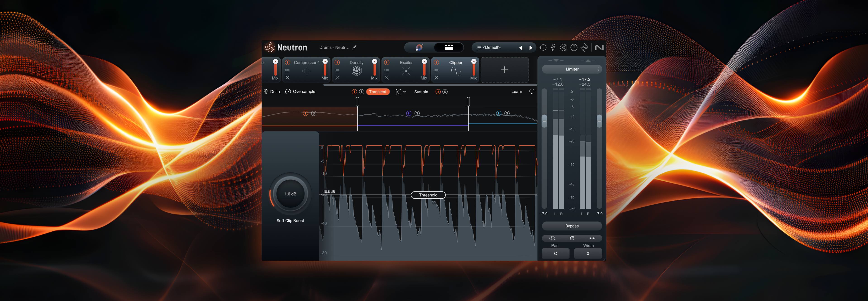Click the Limiter button
The image size is (868, 301).
572,69
